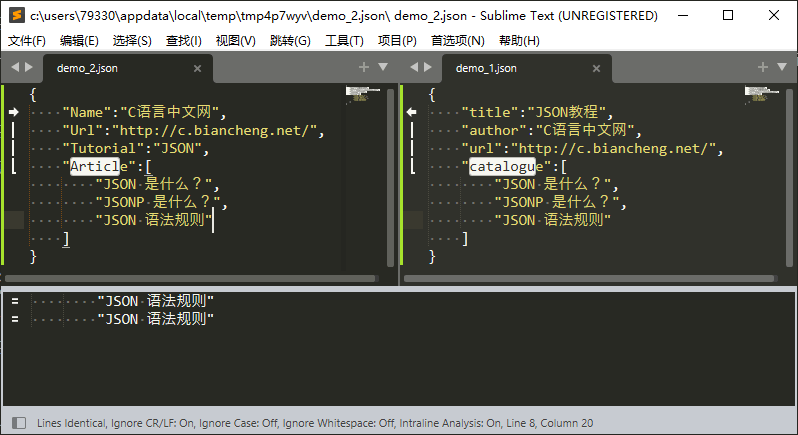The width and height of the screenshot is (798, 435).
Task: Open the 帮助(H) menu
Action: pyautogui.click(x=519, y=41)
